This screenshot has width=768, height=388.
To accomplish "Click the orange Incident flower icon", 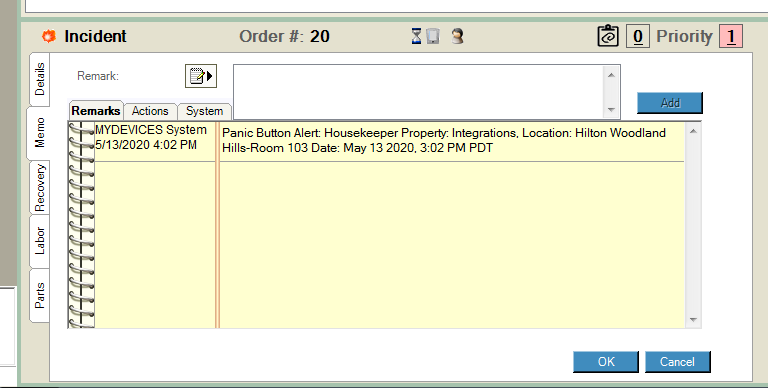I will click(48, 36).
